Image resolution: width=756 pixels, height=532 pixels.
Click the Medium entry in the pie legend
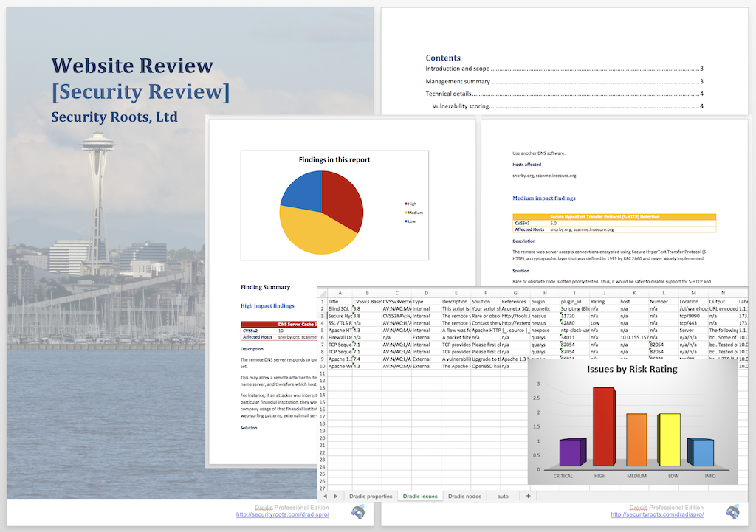coord(413,213)
